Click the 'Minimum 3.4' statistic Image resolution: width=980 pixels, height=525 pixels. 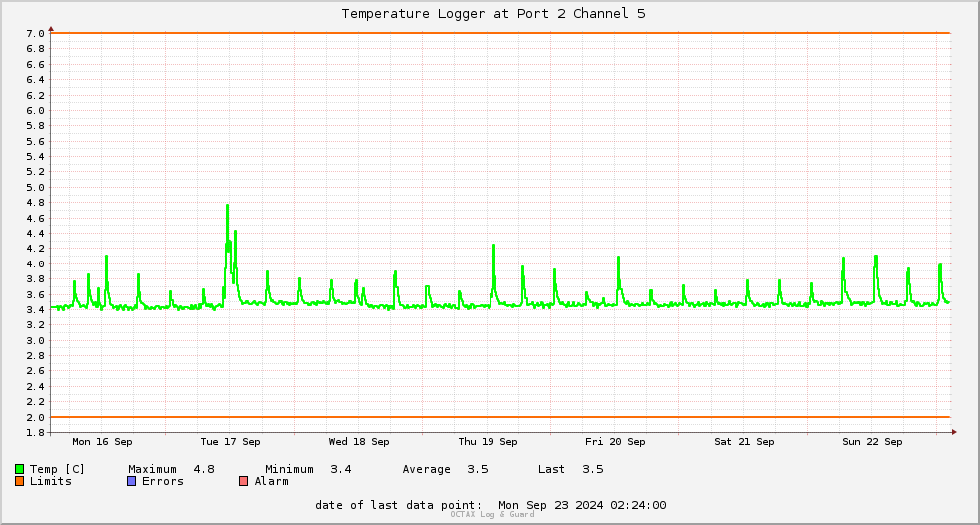tap(308, 469)
